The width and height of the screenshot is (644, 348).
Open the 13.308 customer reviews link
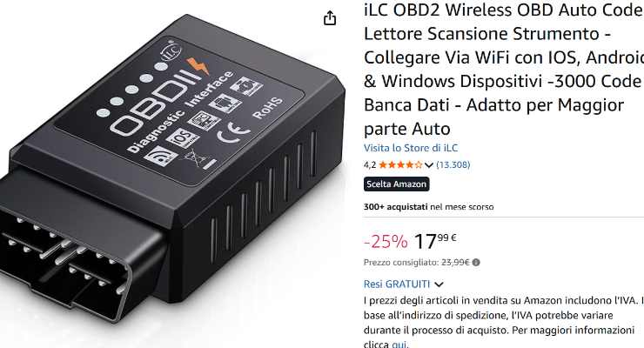click(453, 165)
